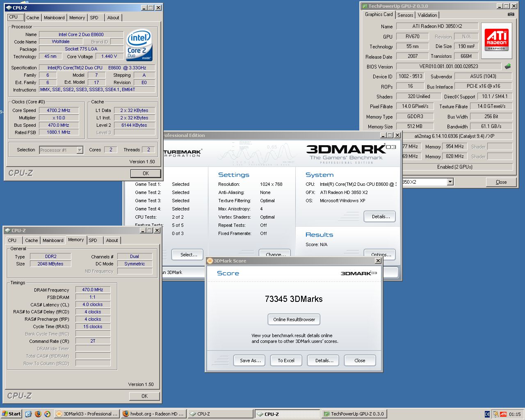The image size is (525, 420).
Task: Click the green BIOS save chip icon
Action: pyautogui.click(x=508, y=66)
